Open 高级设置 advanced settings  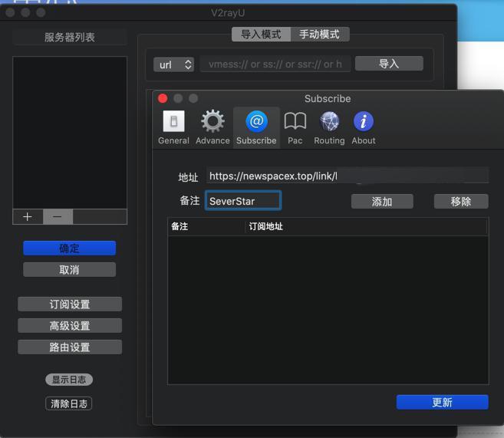click(x=70, y=325)
